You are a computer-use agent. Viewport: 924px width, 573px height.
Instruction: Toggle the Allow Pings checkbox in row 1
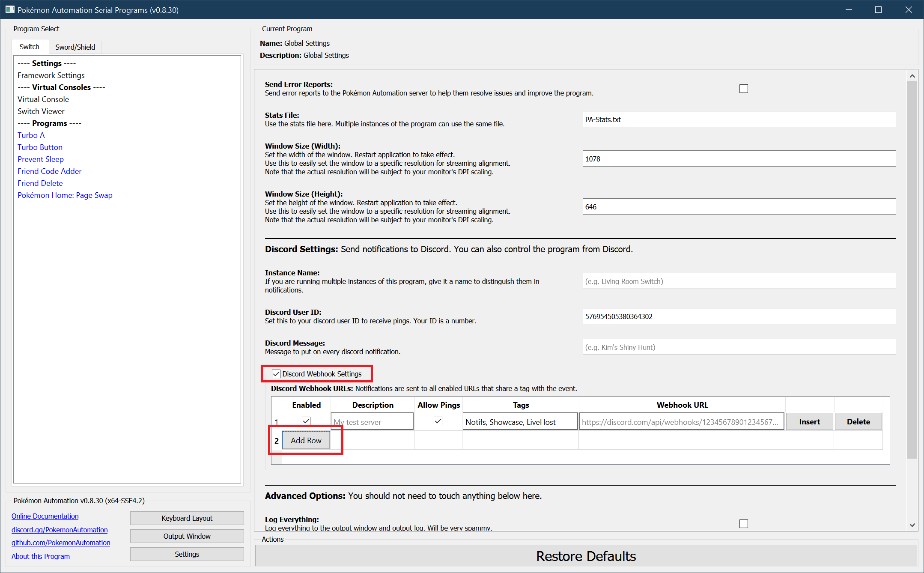click(x=438, y=421)
